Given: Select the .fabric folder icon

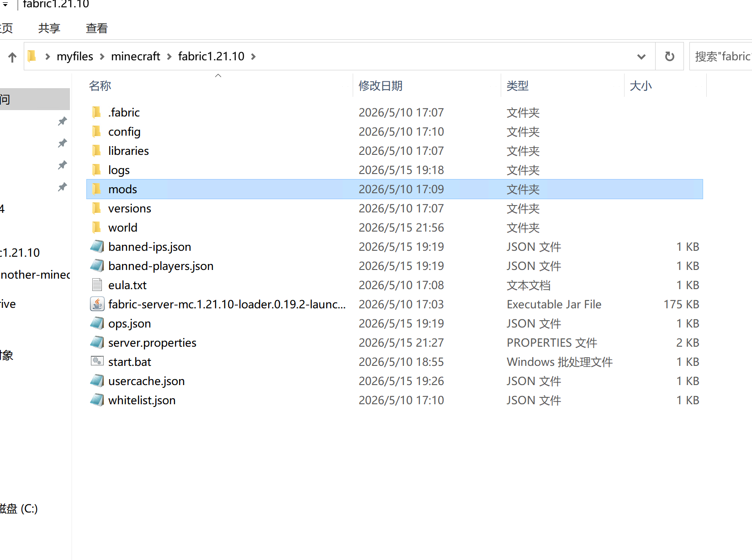Looking at the screenshot, I should (96, 112).
